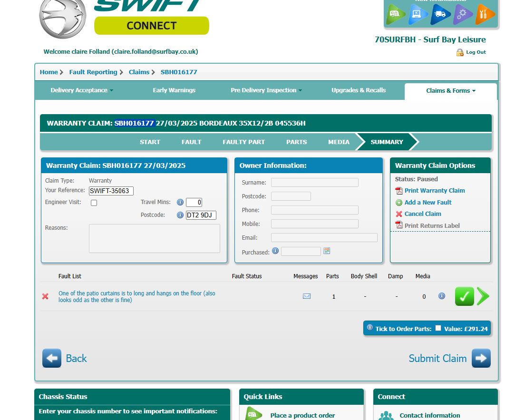
Task: Select the SUMMARY step
Action: (x=387, y=142)
